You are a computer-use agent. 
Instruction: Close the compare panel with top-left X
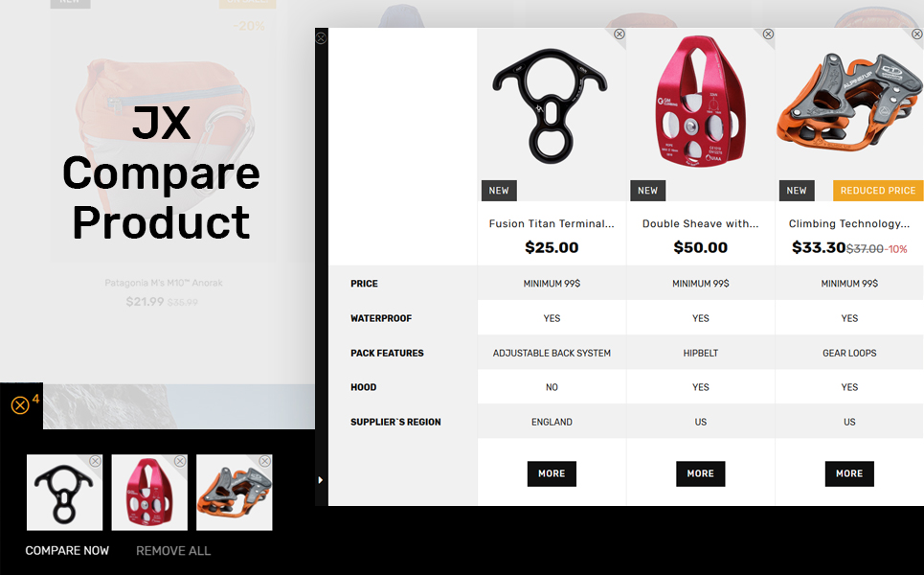[321, 38]
